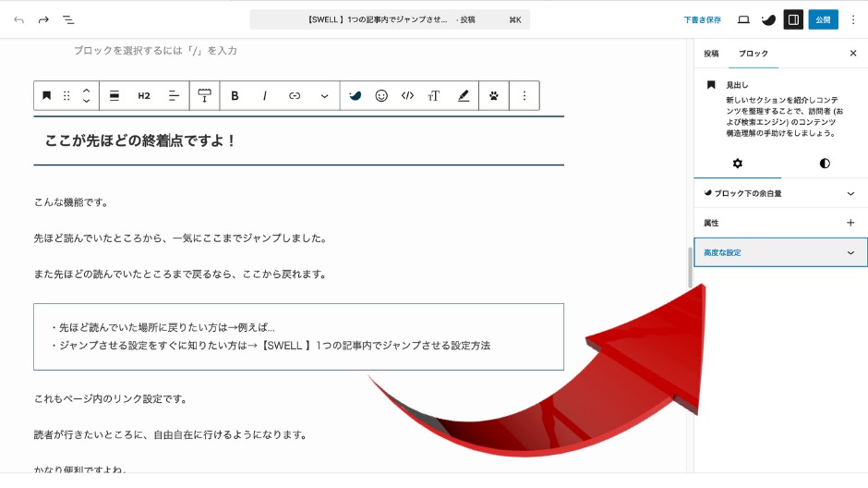Image resolution: width=868 pixels, height=488 pixels.
Task: Switch to the 投稿 tab
Action: [x=711, y=54]
